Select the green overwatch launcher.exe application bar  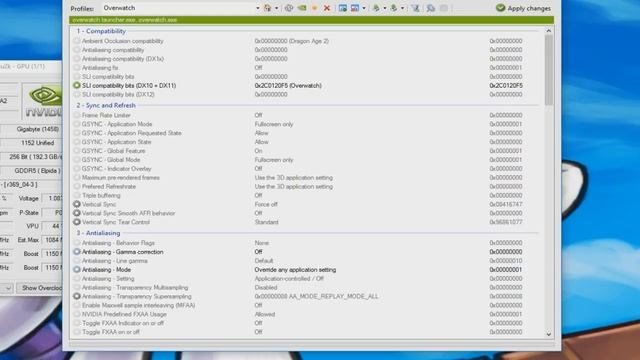311,20
